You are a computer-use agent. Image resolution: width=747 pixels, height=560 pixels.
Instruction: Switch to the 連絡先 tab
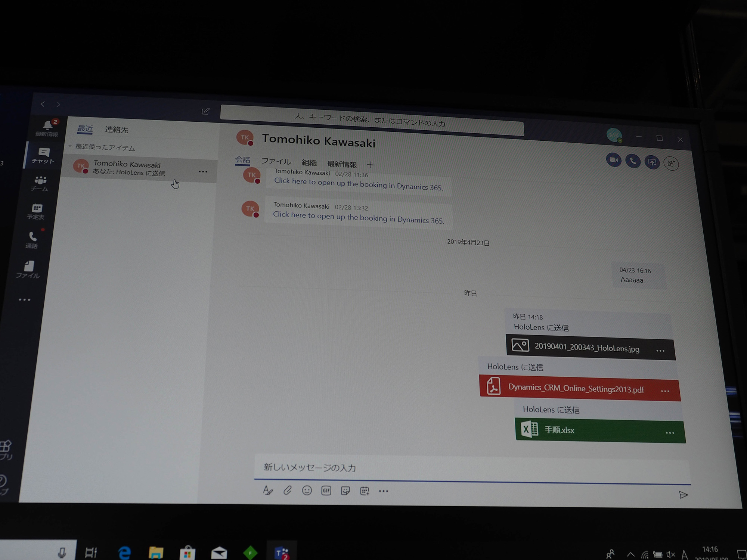point(116,130)
